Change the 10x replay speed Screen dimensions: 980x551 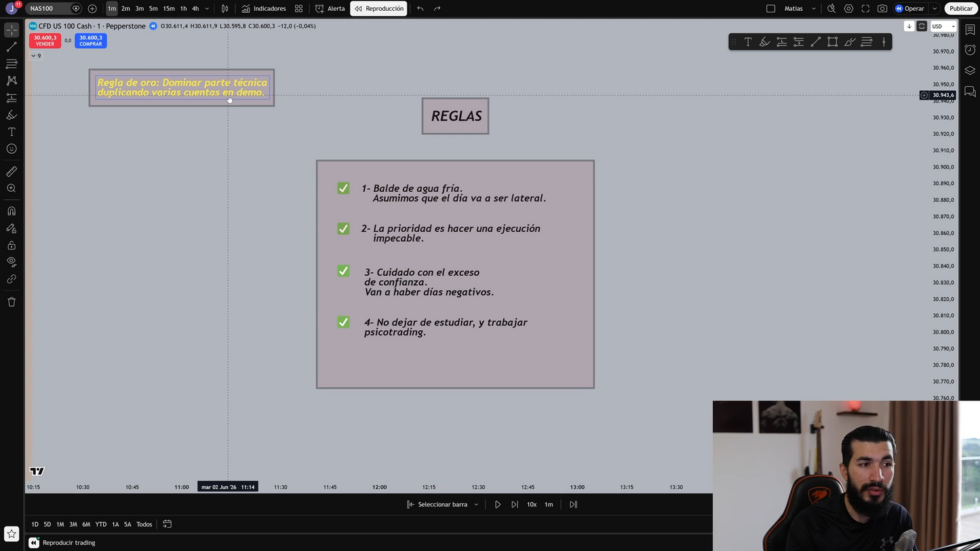[532, 504]
